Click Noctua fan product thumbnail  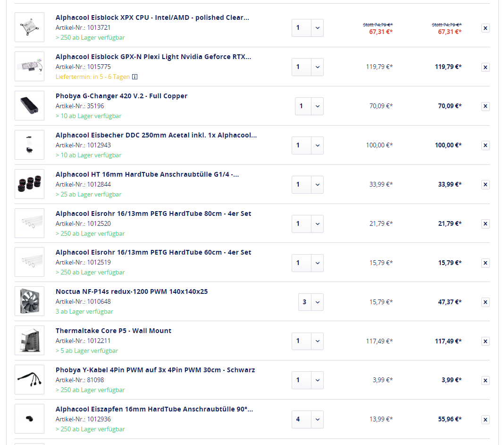[x=29, y=301]
